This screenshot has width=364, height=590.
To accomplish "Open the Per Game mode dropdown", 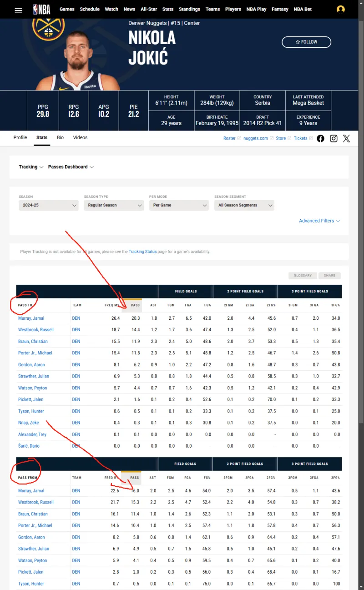I will pyautogui.click(x=179, y=205).
